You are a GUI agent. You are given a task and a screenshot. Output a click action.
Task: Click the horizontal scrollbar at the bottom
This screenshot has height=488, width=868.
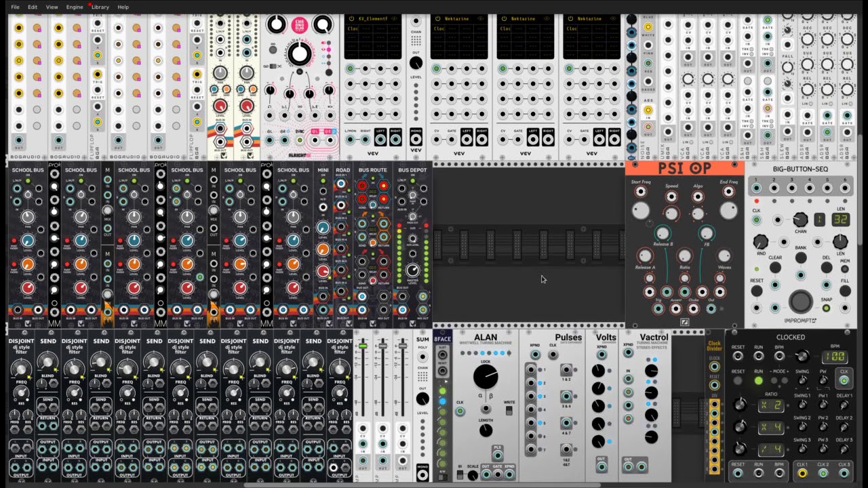pos(424,485)
